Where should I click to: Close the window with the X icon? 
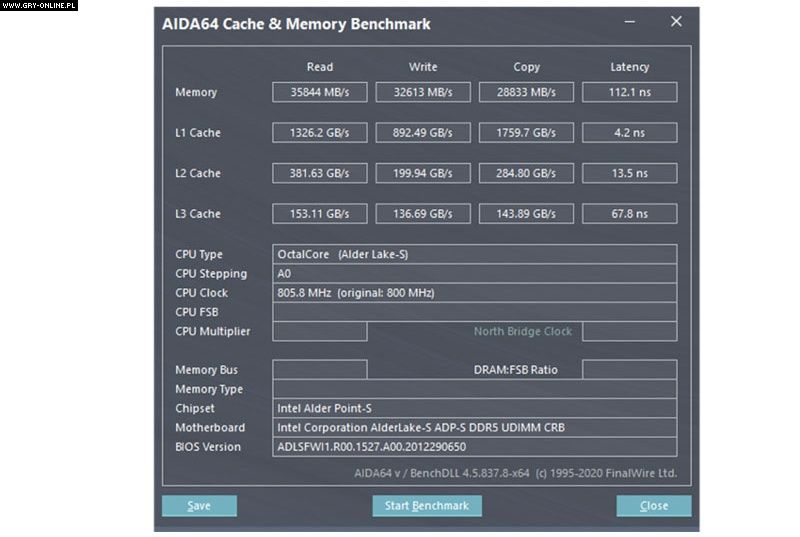[676, 21]
